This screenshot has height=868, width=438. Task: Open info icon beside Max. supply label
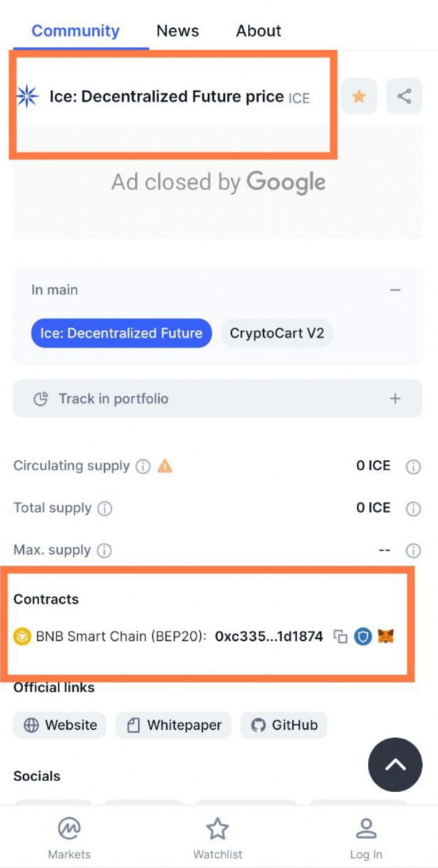pyautogui.click(x=105, y=551)
